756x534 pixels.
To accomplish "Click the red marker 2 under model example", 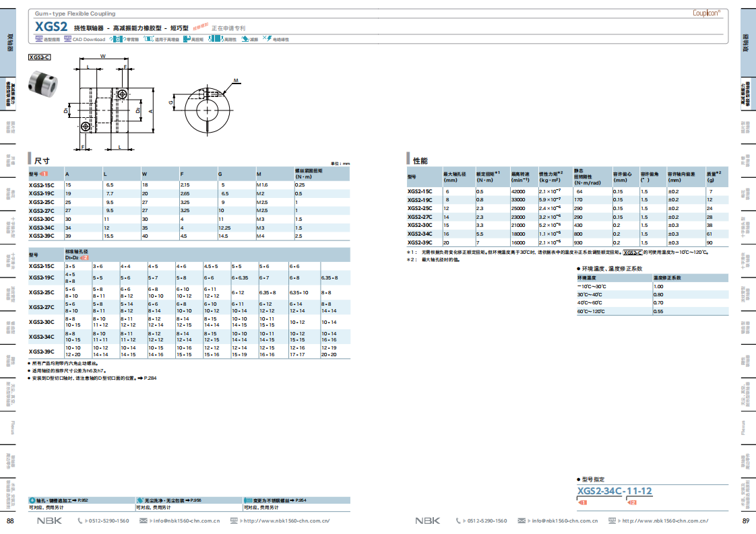I will [633, 502].
